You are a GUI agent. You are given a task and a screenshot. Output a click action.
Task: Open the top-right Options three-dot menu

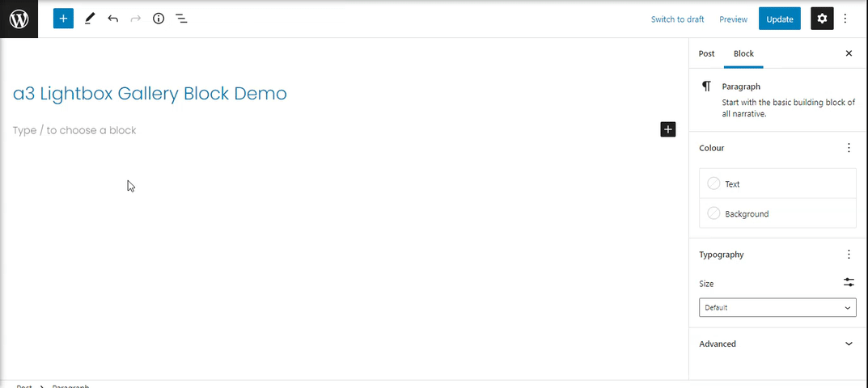click(x=845, y=19)
